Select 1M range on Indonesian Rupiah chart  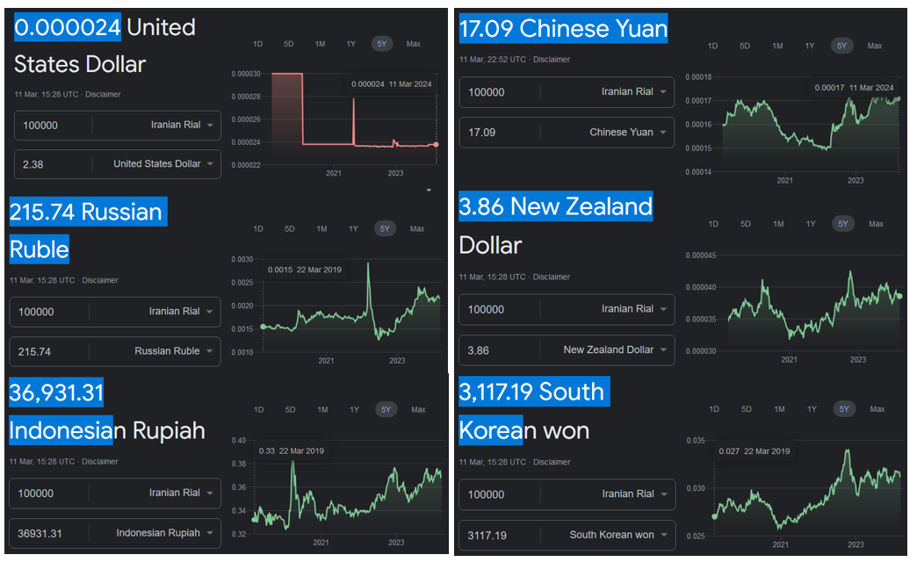tap(322, 410)
